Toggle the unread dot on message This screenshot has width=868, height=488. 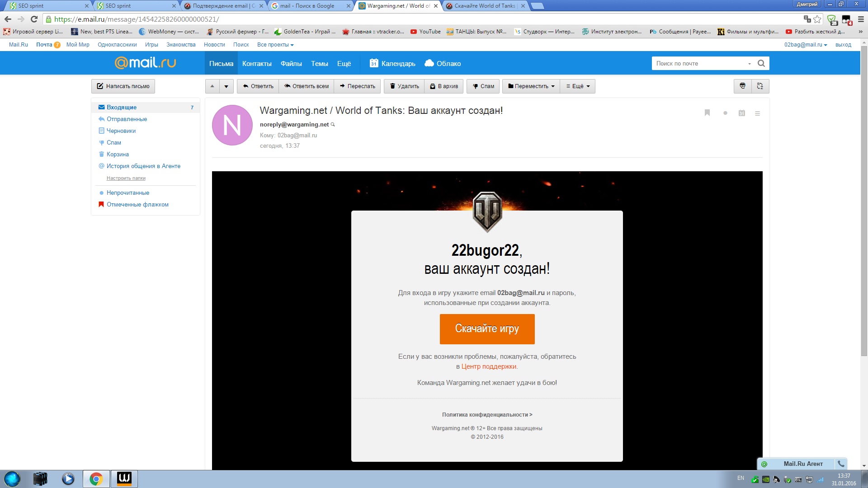[x=725, y=113]
